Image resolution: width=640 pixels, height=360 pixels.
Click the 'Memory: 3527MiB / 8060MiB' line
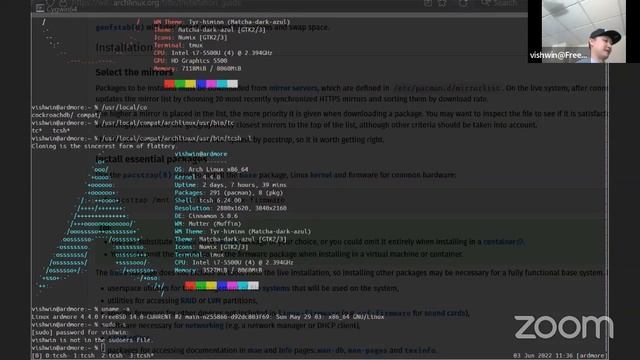[x=218, y=270]
